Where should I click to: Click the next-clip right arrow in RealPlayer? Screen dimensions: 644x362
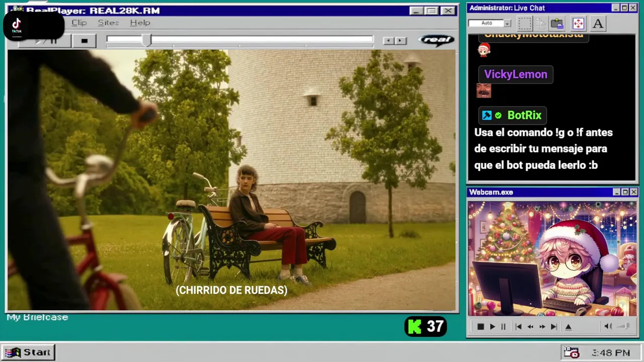(x=400, y=41)
